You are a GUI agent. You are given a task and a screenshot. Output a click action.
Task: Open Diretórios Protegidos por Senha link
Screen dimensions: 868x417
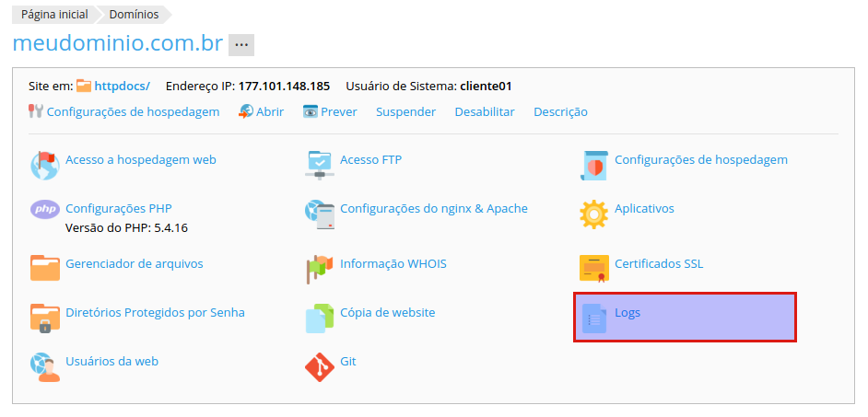[155, 312]
